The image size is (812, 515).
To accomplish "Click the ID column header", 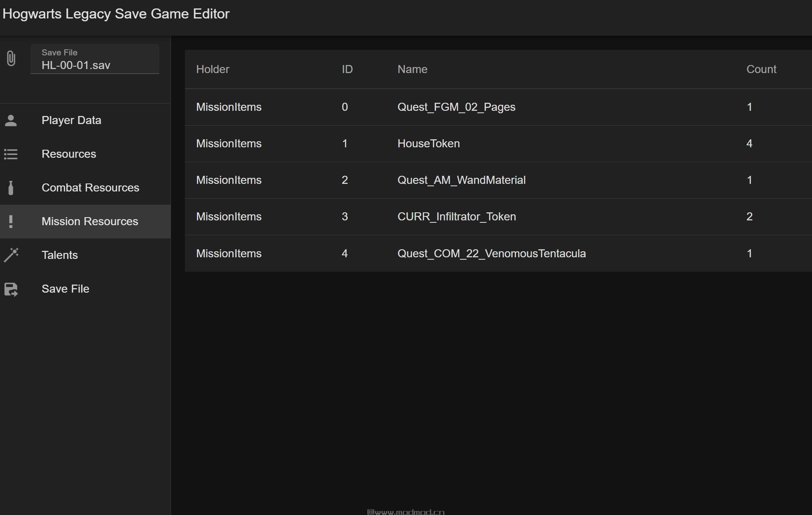I will [347, 69].
